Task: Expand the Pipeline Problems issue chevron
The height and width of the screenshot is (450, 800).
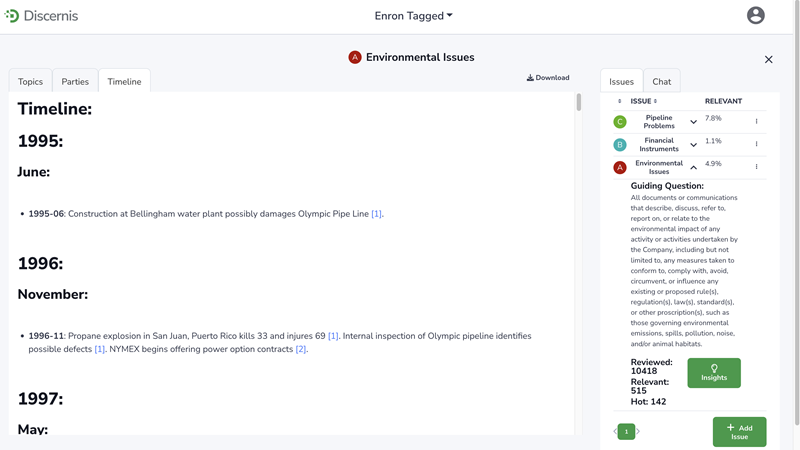Action: [693, 122]
